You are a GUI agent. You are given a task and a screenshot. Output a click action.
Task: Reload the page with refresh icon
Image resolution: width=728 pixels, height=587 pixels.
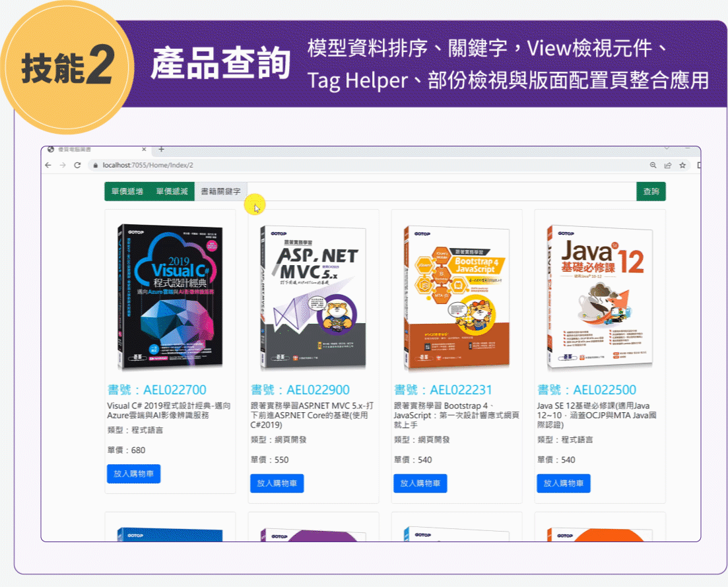(77, 165)
